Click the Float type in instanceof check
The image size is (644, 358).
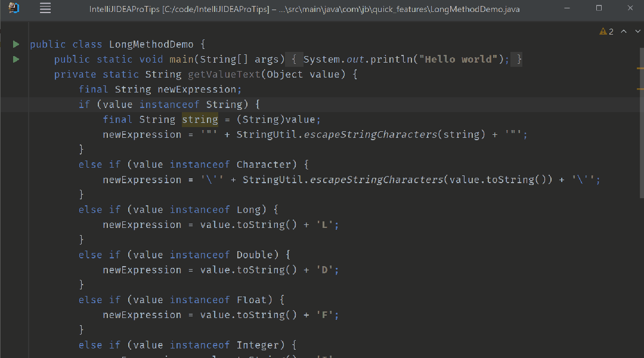(252, 300)
